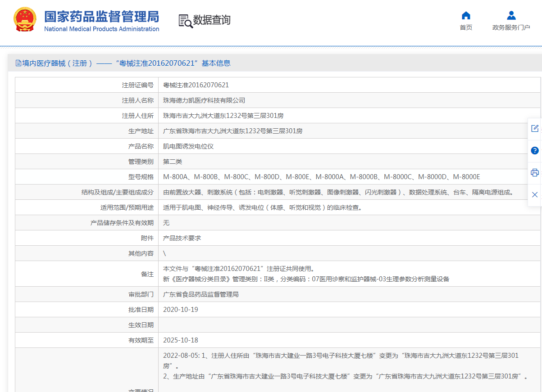Click the 产品储存条件及有效期 label
This screenshot has height=392, width=542.
tap(122, 223)
